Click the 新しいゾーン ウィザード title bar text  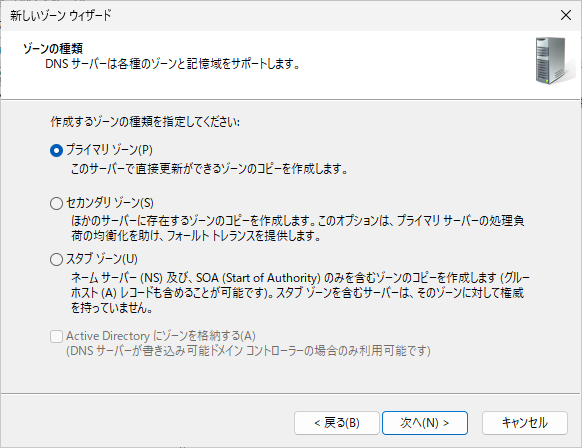point(61,16)
